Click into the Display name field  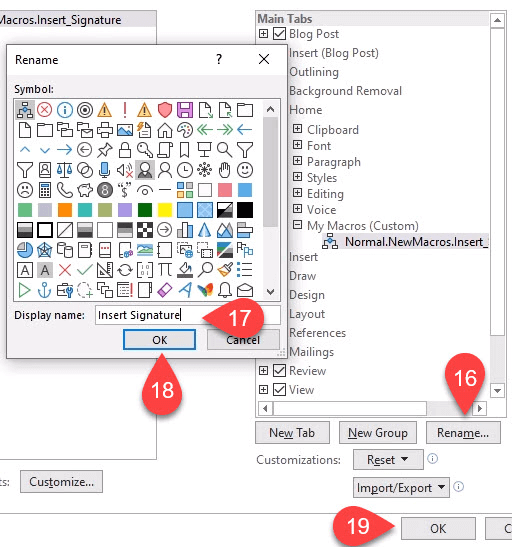[188, 315]
